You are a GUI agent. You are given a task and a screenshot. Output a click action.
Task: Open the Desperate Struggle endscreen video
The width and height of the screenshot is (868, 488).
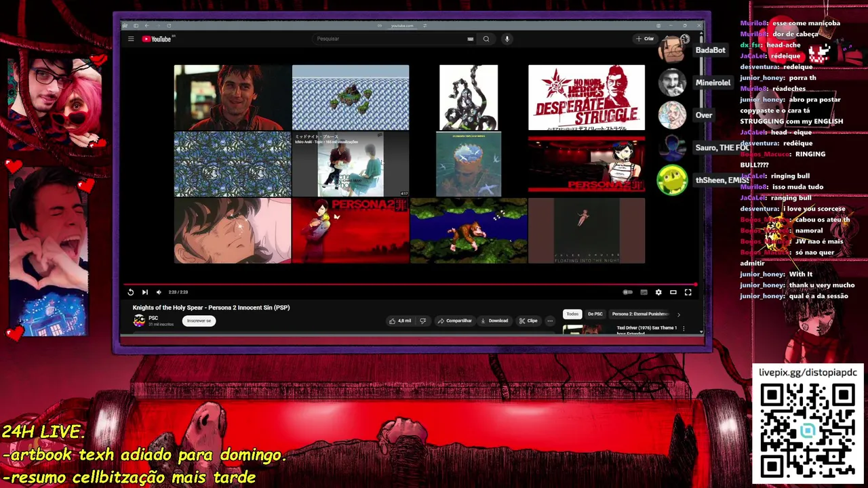(x=587, y=98)
